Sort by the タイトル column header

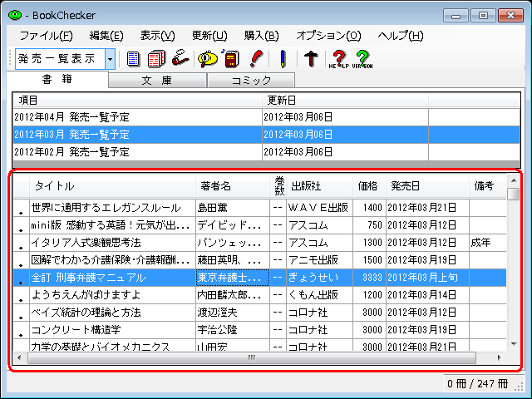[x=112, y=186]
